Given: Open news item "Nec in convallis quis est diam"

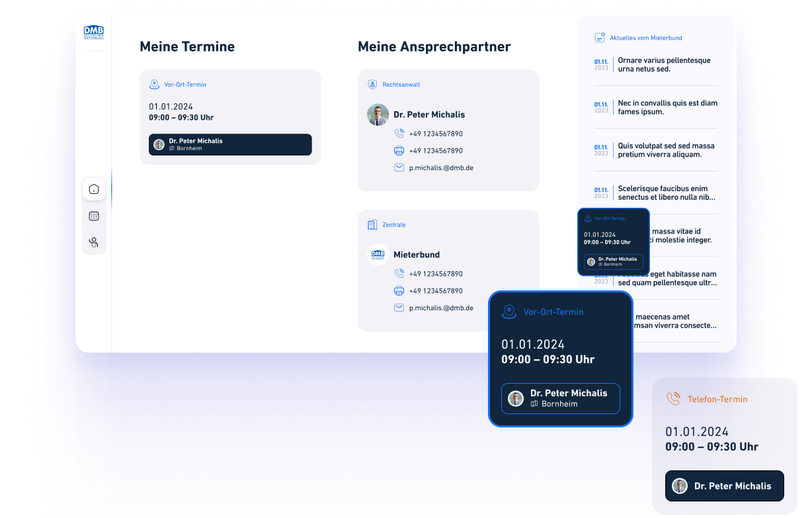Looking at the screenshot, I should pos(667,107).
